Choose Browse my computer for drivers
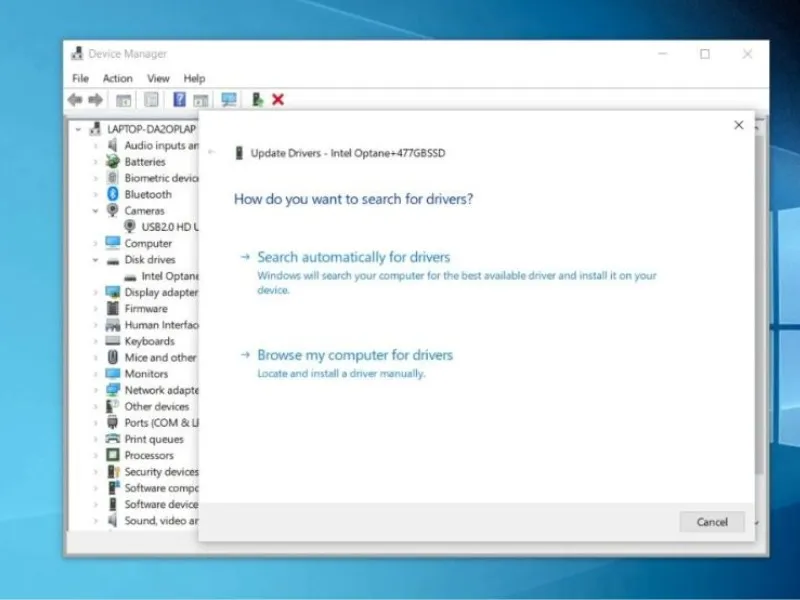The width and height of the screenshot is (800, 600). [x=354, y=355]
